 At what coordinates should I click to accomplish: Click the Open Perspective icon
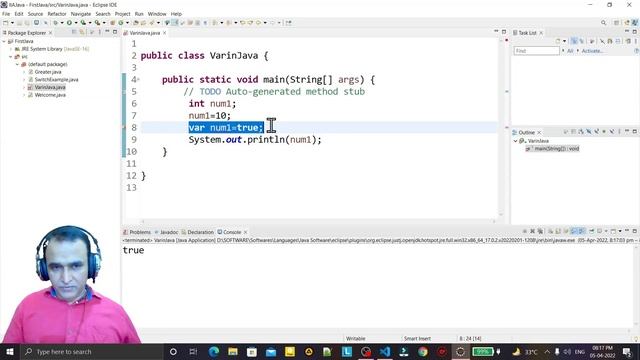[x=616, y=23]
